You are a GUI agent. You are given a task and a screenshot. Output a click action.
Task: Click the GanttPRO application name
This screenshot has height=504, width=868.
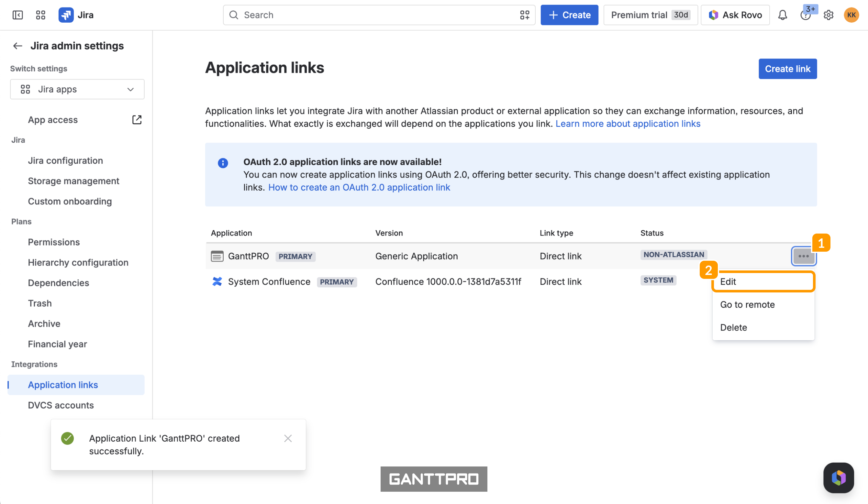[x=248, y=256]
